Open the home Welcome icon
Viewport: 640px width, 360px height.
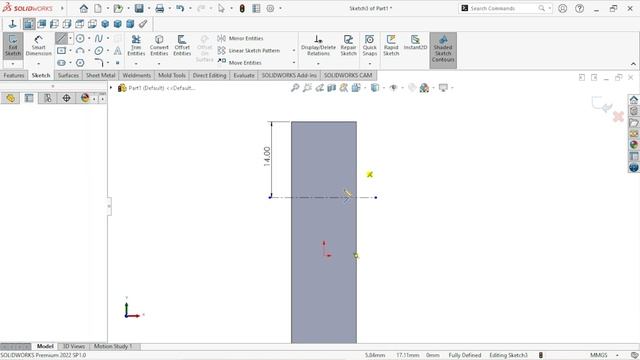click(84, 8)
